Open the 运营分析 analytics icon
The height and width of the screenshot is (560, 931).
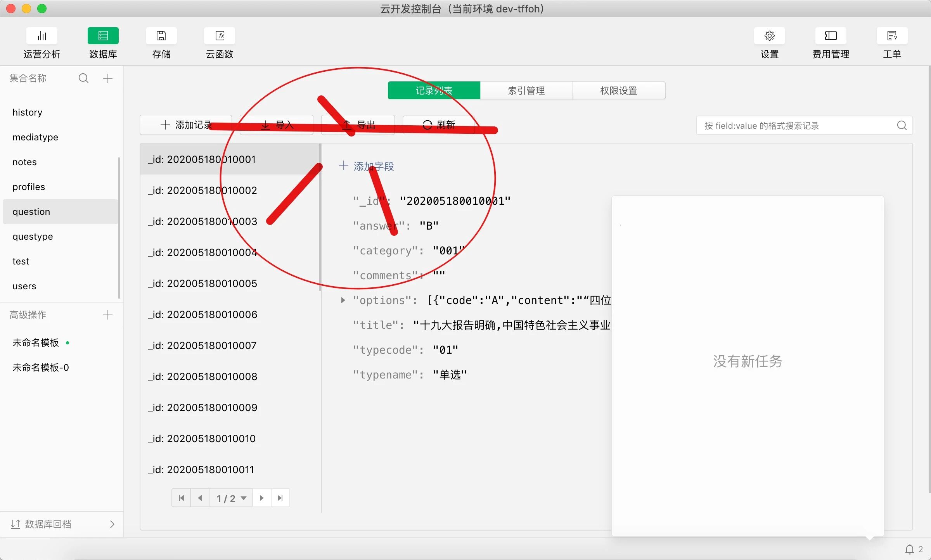click(42, 36)
